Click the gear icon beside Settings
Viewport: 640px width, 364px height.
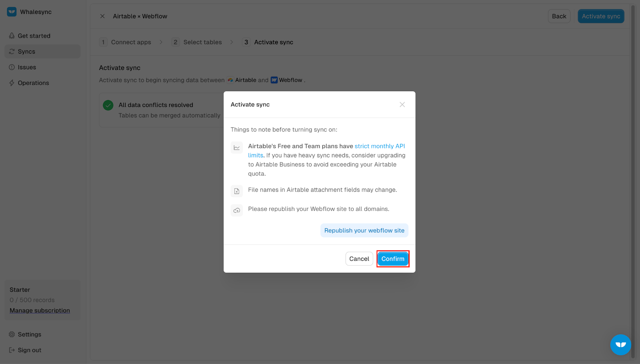(x=12, y=334)
